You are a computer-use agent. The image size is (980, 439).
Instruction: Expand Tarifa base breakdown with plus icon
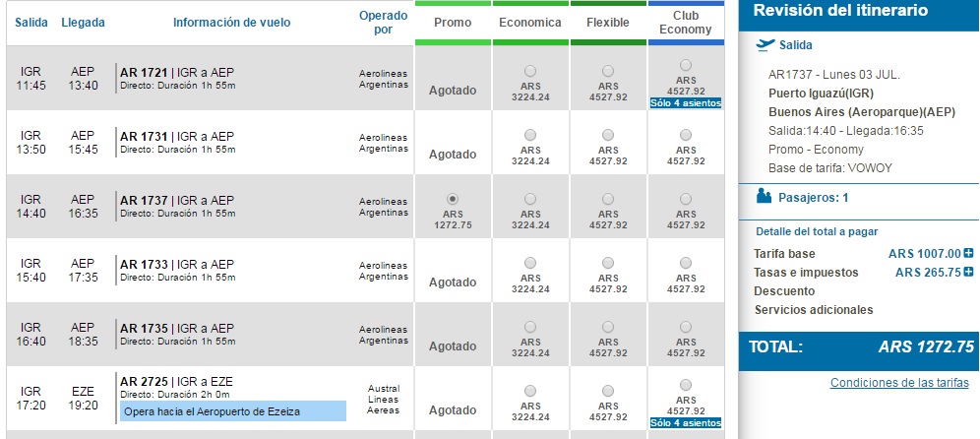click(x=969, y=253)
